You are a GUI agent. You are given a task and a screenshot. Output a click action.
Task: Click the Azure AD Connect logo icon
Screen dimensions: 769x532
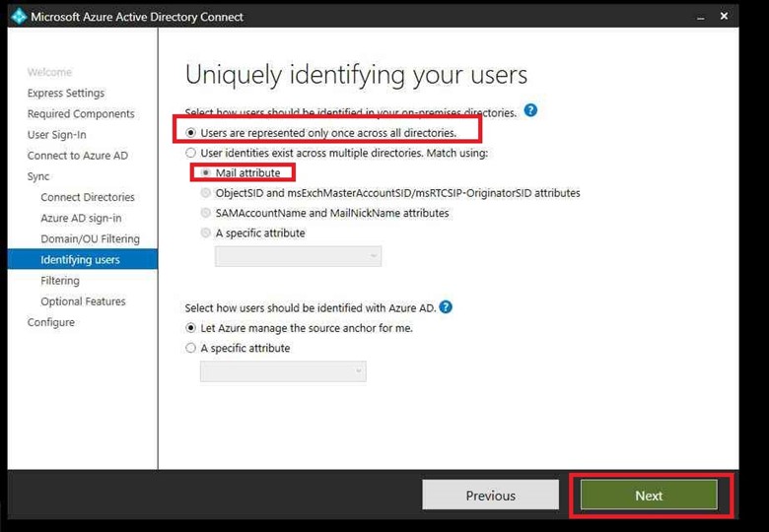(17, 16)
